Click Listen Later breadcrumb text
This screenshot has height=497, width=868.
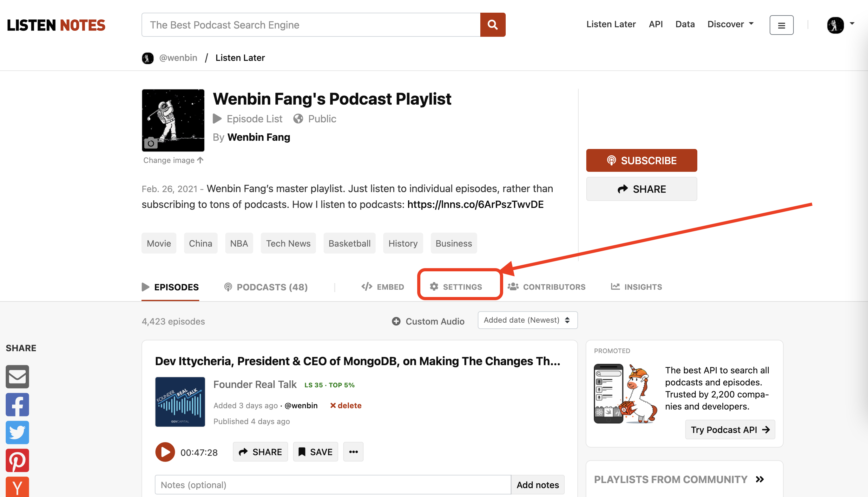[x=240, y=58]
